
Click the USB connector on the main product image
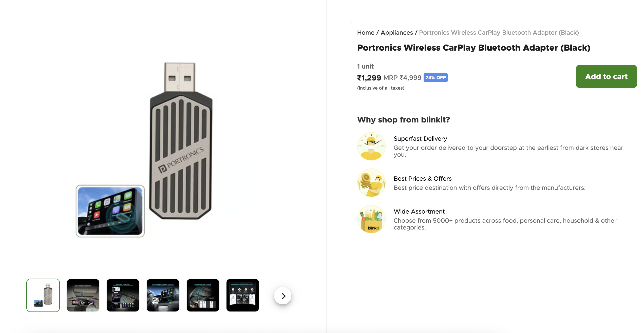180,77
